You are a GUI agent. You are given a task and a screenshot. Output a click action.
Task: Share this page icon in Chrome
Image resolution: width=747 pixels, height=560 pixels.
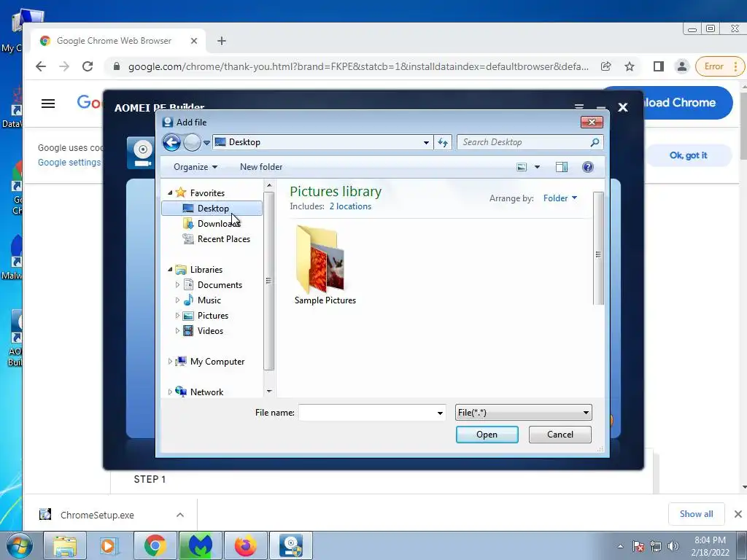click(606, 66)
